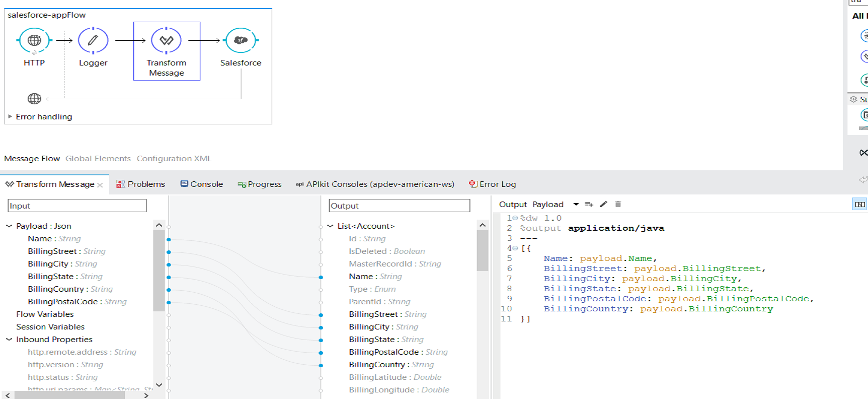
Task: Toggle the preview pane button
Action: 859,205
